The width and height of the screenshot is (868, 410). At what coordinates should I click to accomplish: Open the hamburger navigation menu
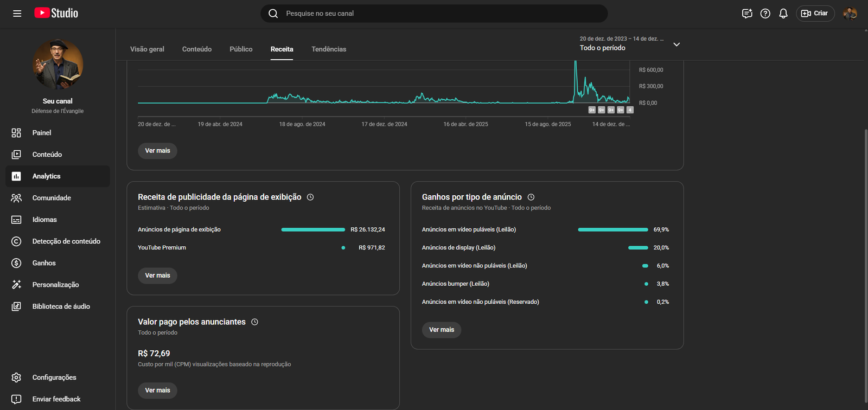pyautogui.click(x=17, y=14)
